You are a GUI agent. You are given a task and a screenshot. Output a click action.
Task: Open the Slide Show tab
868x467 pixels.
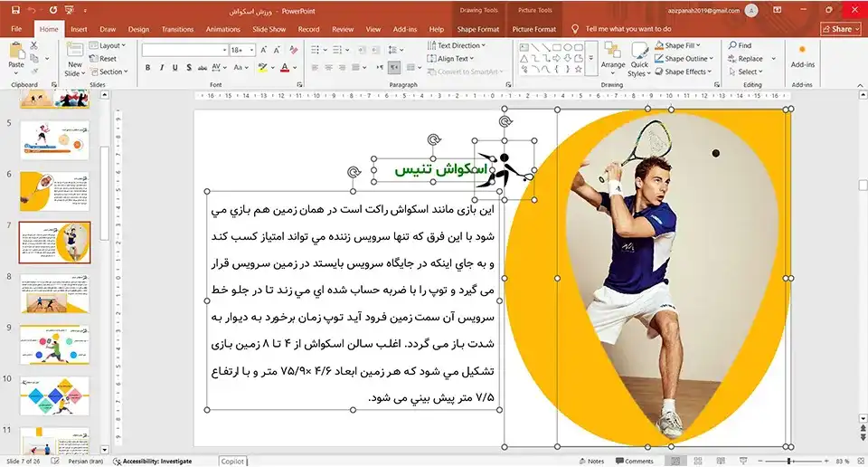tap(269, 29)
